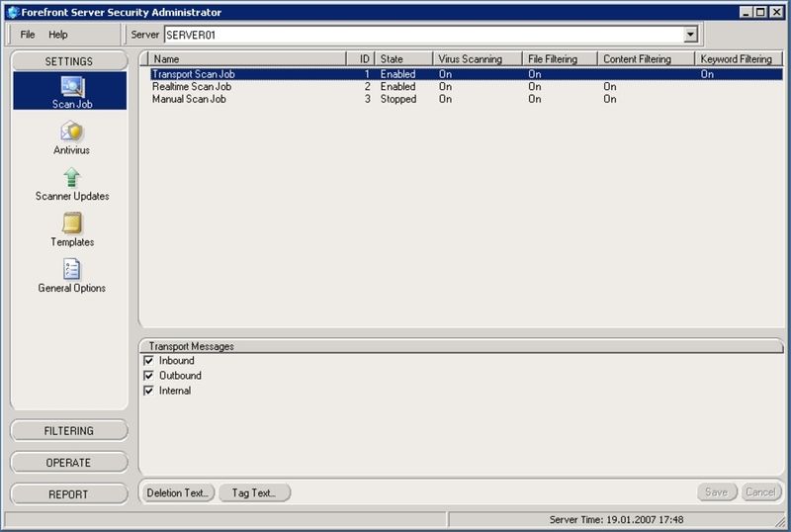Sort by the Name column header
The width and height of the screenshot is (791, 532).
pyautogui.click(x=248, y=59)
